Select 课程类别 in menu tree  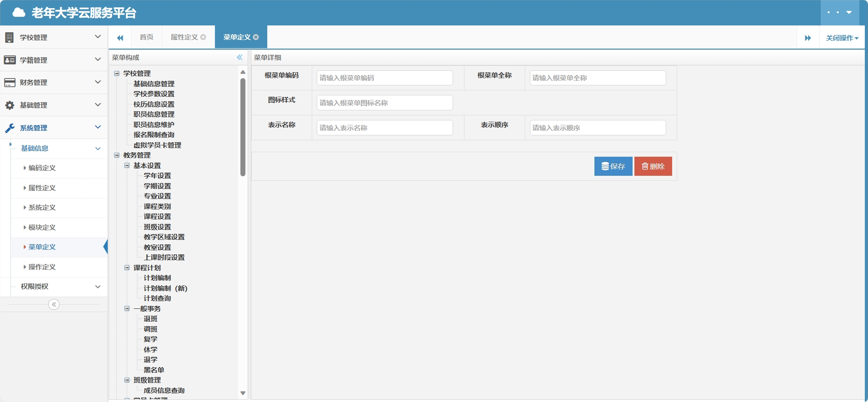157,206
